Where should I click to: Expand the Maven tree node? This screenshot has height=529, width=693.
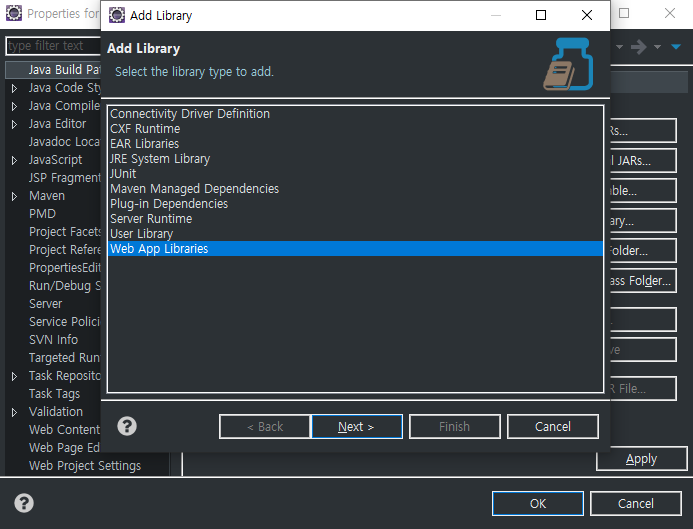tap(15, 196)
